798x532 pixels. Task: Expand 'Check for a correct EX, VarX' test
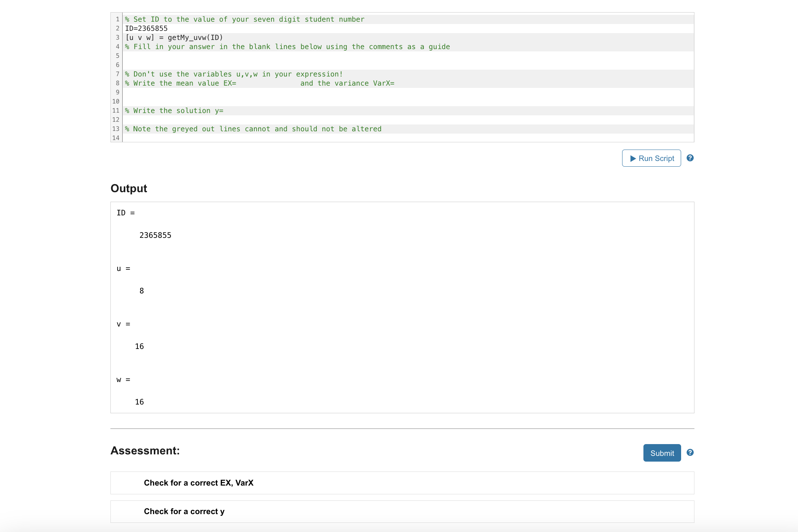[x=198, y=483]
